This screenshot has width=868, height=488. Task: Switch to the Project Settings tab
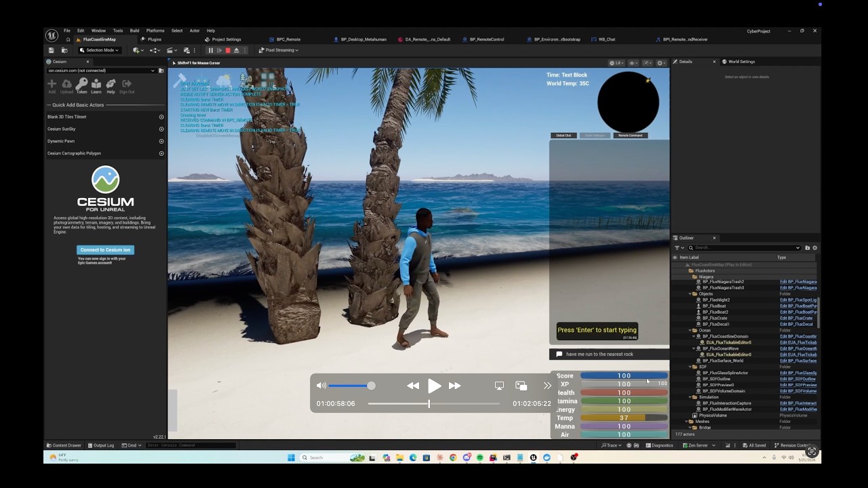tap(223, 39)
